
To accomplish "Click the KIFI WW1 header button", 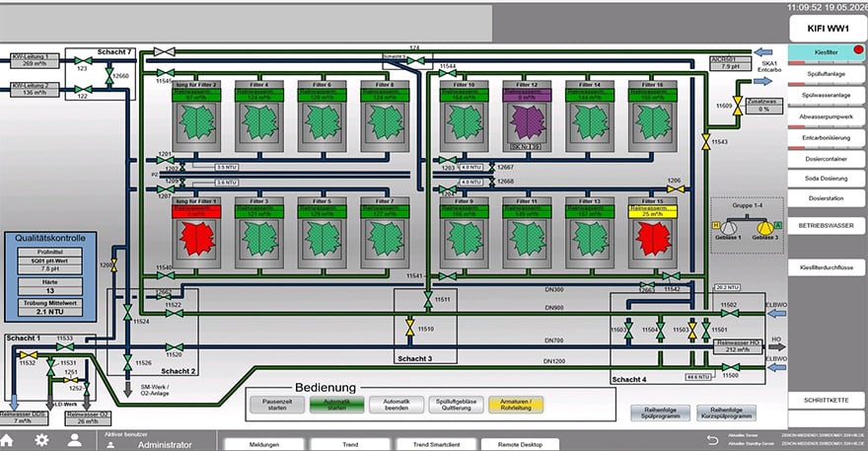I will pos(827,29).
